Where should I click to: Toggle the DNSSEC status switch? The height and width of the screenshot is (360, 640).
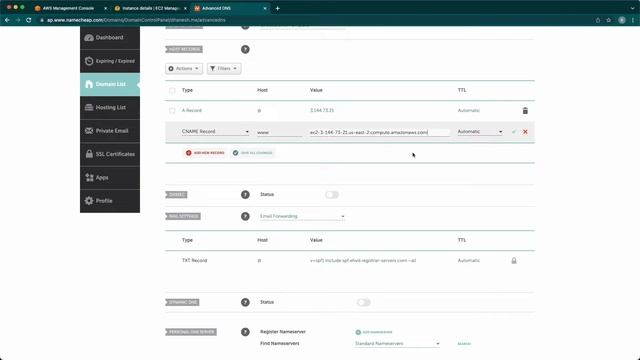coord(332,195)
